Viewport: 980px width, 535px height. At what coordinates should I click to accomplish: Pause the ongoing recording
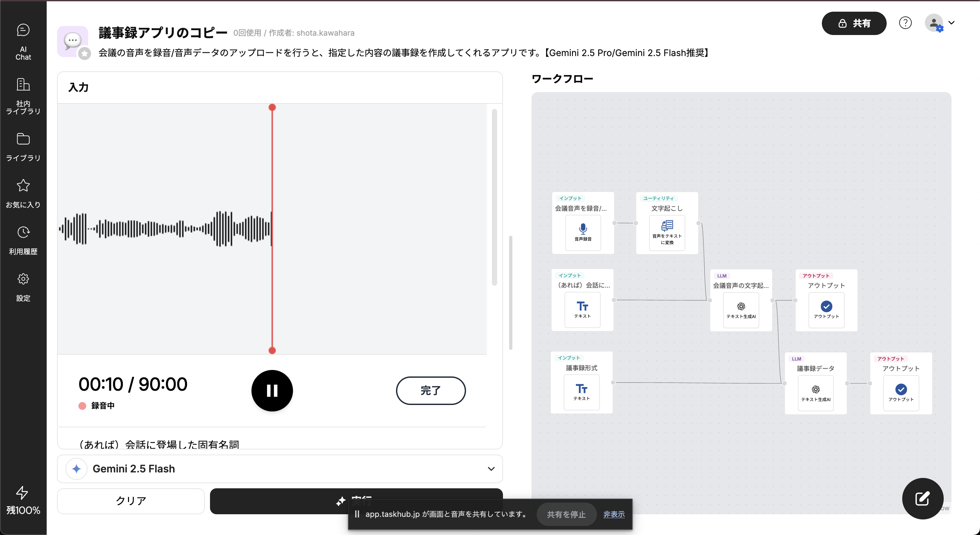point(272,390)
